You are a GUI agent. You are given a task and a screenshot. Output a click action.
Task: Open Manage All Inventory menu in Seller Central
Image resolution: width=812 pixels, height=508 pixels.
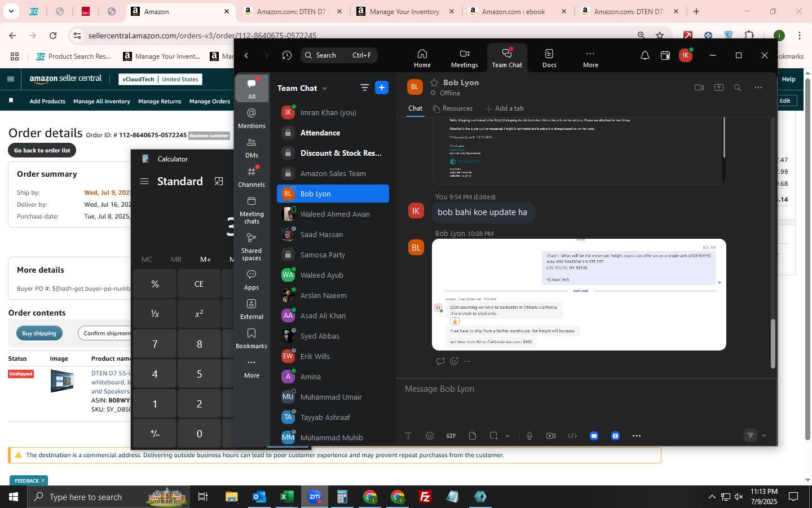(101, 102)
